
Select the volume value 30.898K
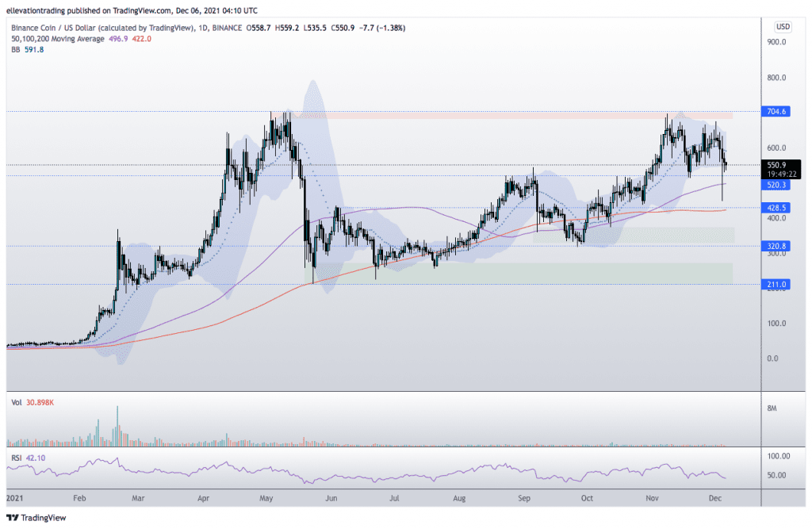click(40, 403)
